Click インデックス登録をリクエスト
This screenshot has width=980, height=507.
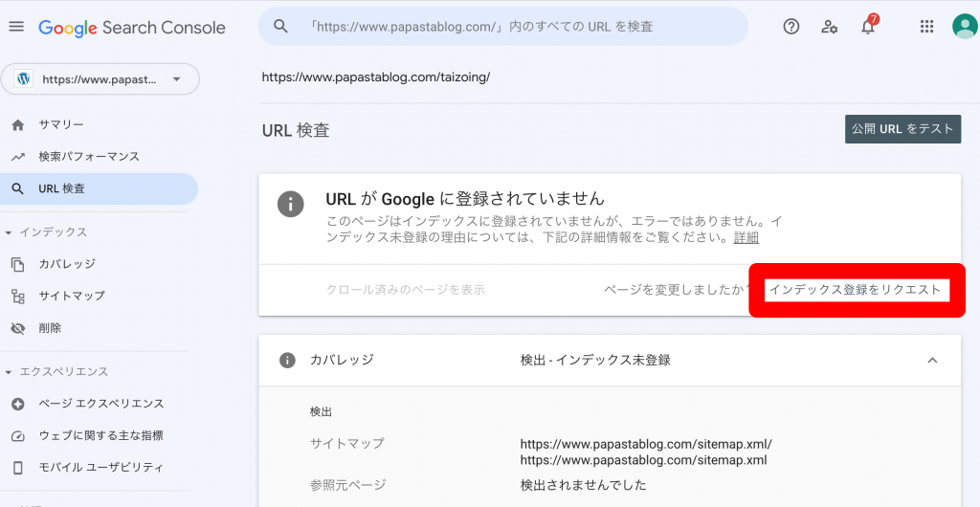855,290
